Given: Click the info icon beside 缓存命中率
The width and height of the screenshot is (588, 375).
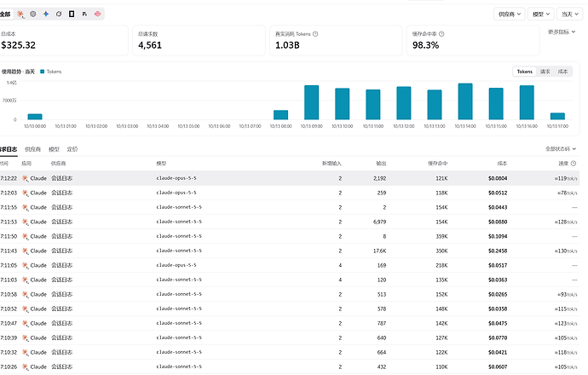Looking at the screenshot, I should tap(441, 34).
